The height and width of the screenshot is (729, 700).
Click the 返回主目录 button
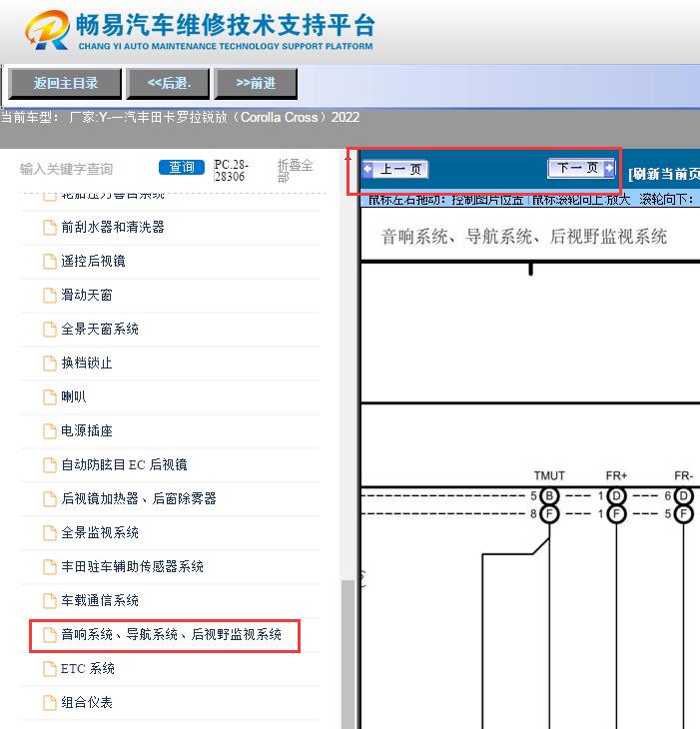65,84
